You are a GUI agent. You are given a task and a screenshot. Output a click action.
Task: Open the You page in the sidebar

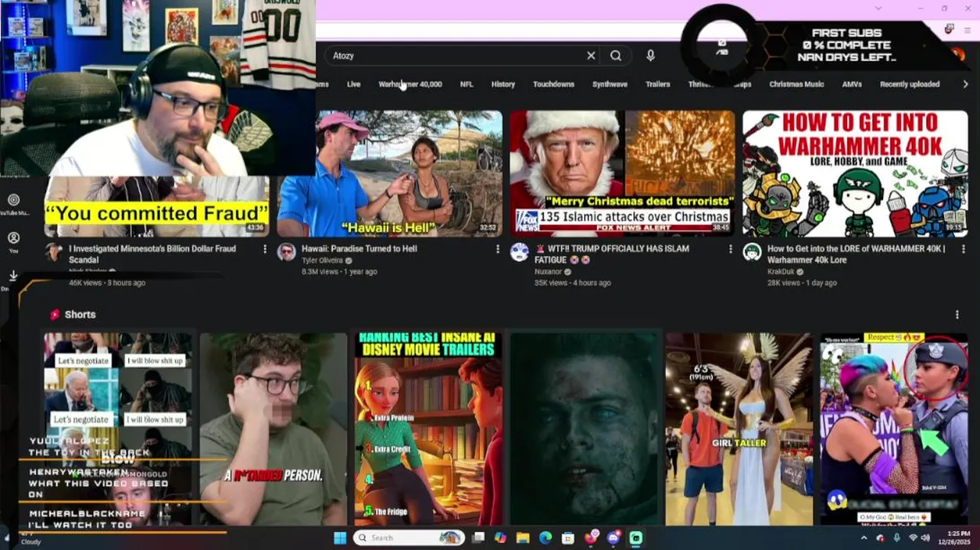[x=14, y=242]
